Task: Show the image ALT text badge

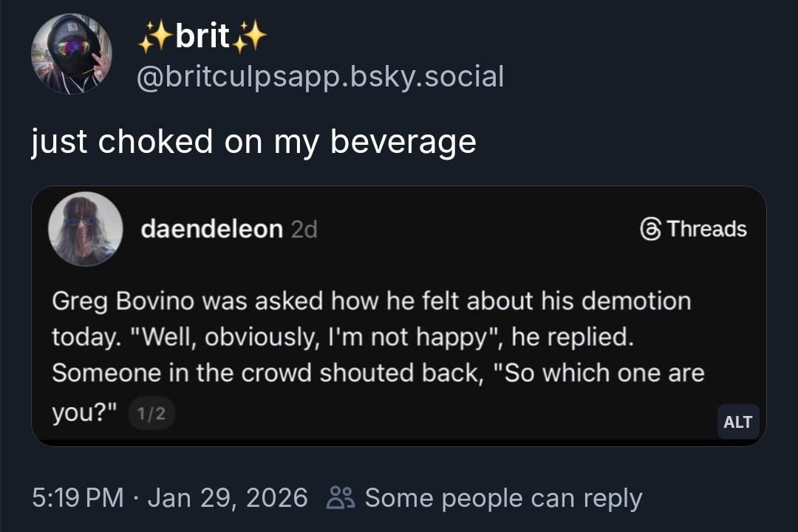Action: click(737, 422)
